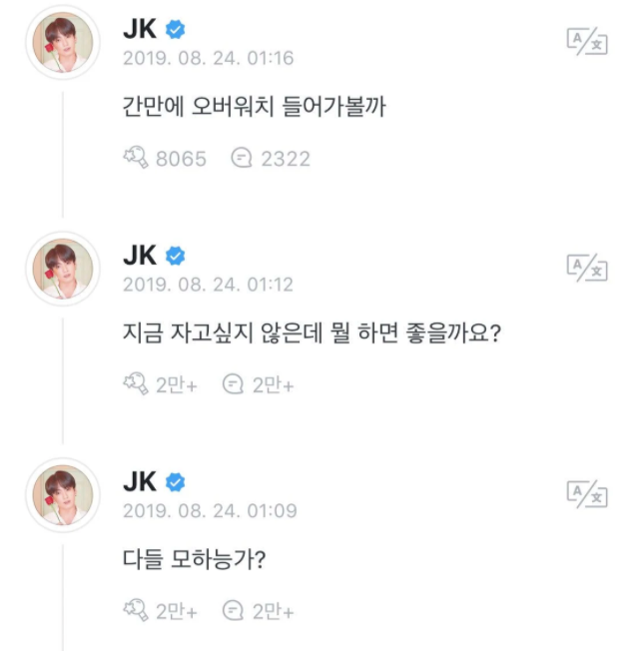
Task: Open the post text 지금 자고싶지 않은데 뭘 하면 좋을까요?
Action: (x=309, y=332)
